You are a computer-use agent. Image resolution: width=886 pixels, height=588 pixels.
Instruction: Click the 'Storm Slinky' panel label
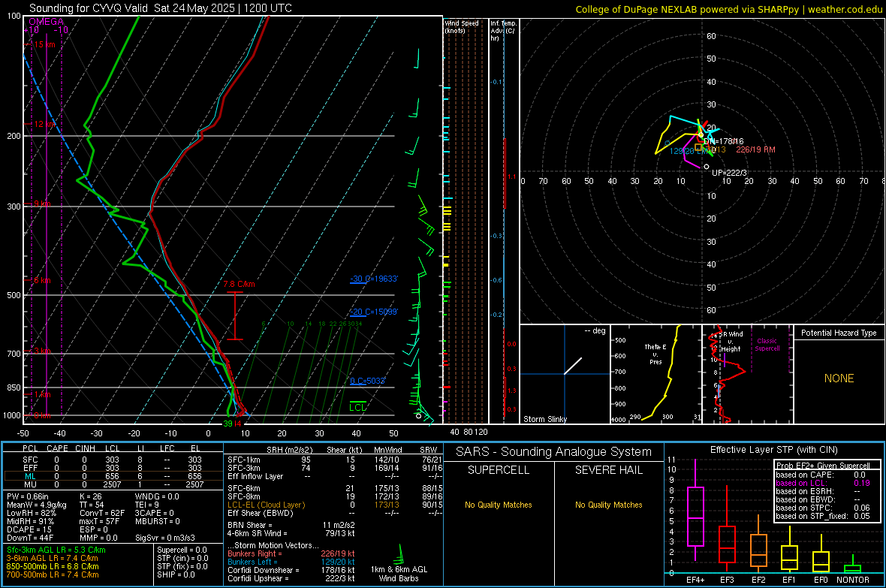pyautogui.click(x=544, y=419)
